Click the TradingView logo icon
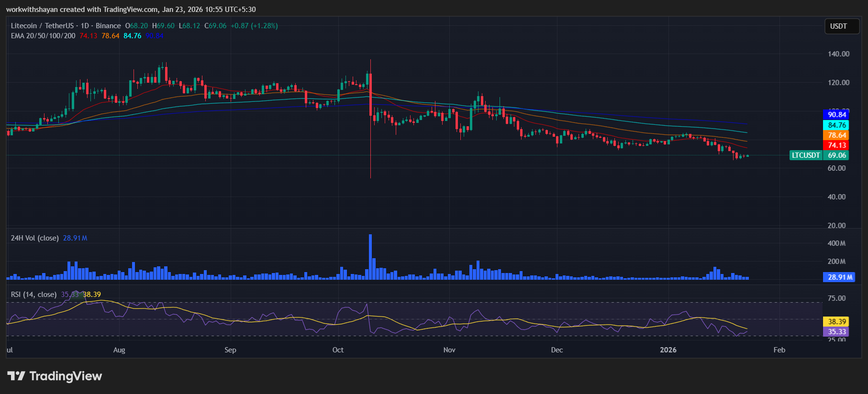868x394 pixels. tap(16, 376)
